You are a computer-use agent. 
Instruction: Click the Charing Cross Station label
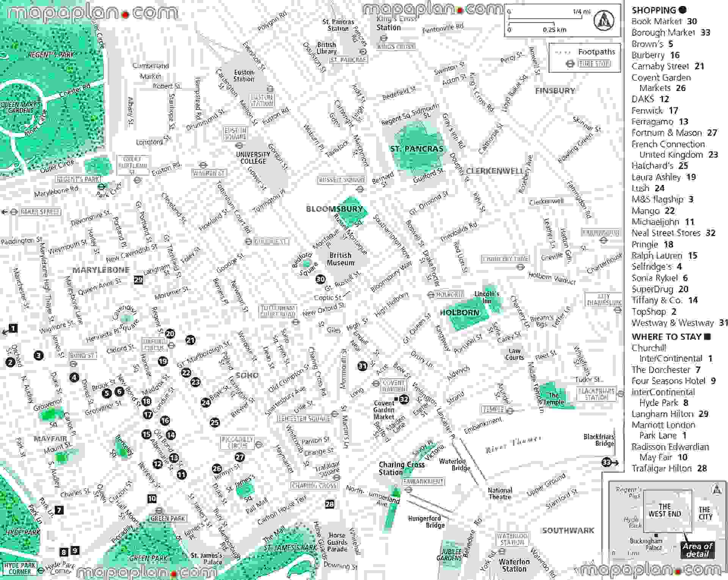point(402,469)
